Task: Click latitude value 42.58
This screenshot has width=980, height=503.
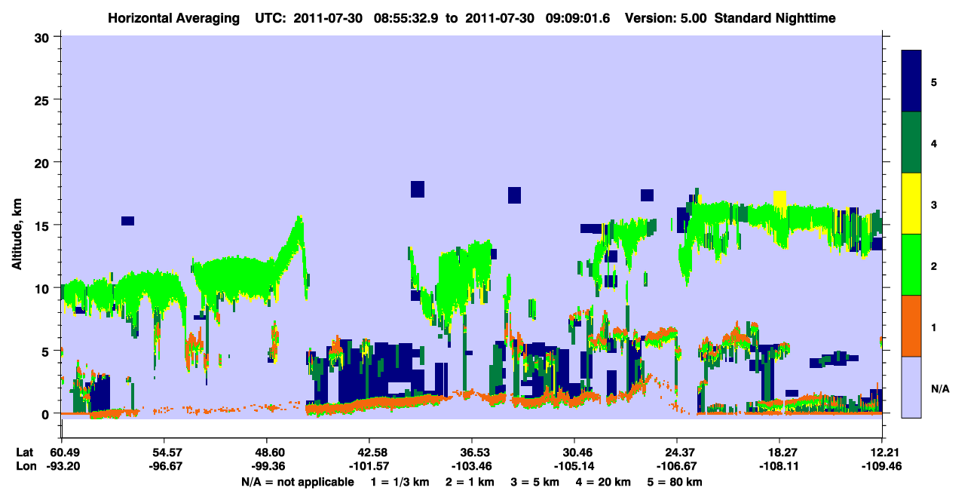Action: [x=369, y=452]
